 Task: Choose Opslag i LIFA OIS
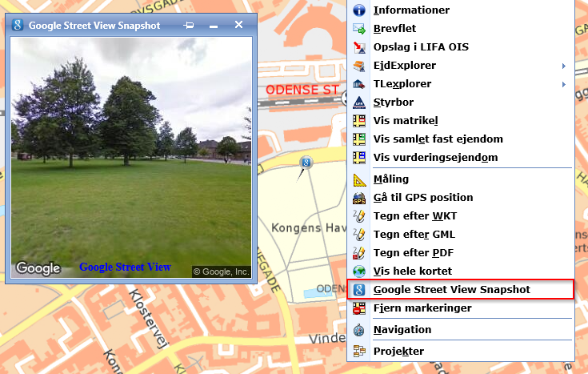(461, 47)
